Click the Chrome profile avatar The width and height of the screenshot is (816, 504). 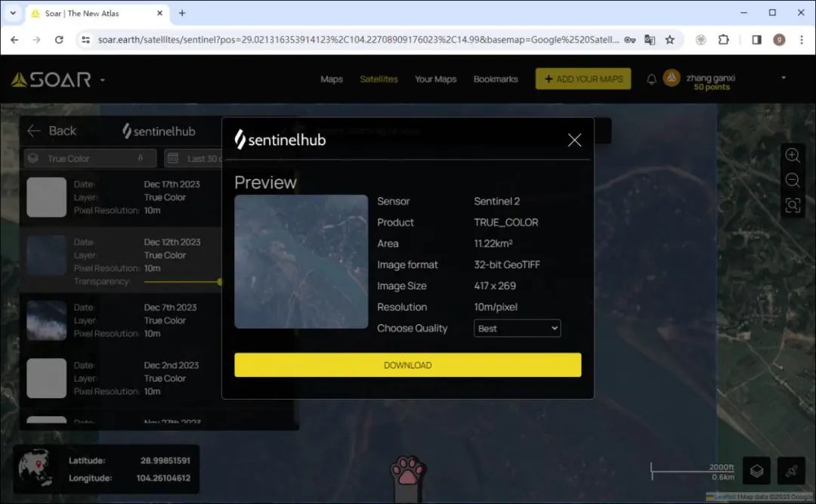779,39
